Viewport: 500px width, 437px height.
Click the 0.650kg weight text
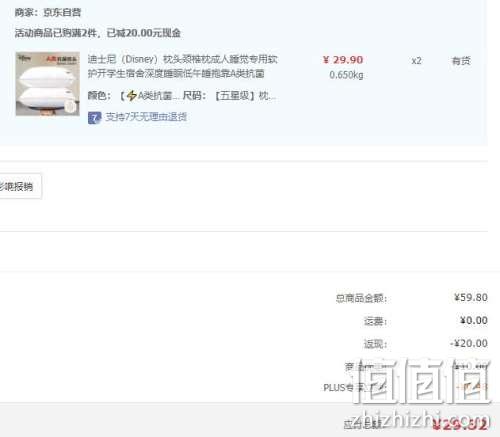(346, 75)
